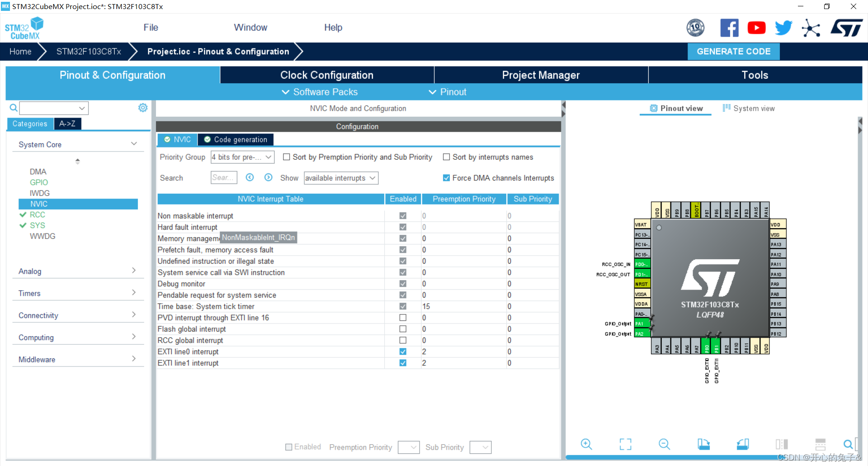
Task: Zoom out on the pinout view
Action: click(x=664, y=444)
